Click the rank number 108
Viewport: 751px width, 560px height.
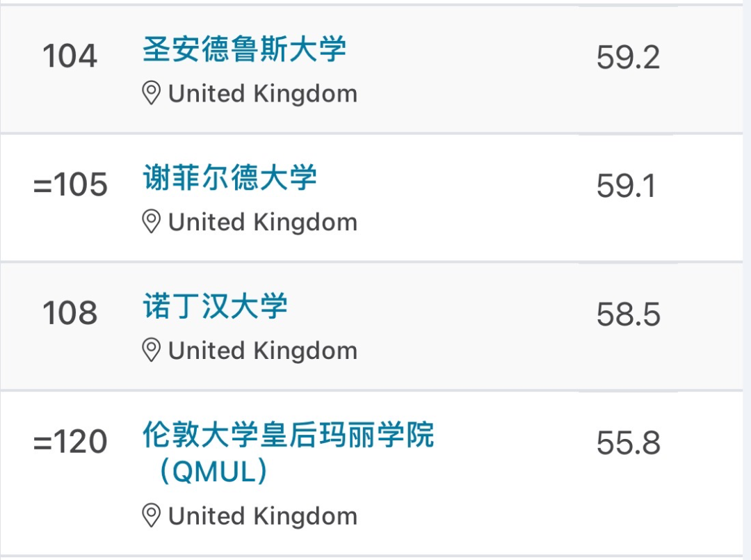click(x=70, y=313)
